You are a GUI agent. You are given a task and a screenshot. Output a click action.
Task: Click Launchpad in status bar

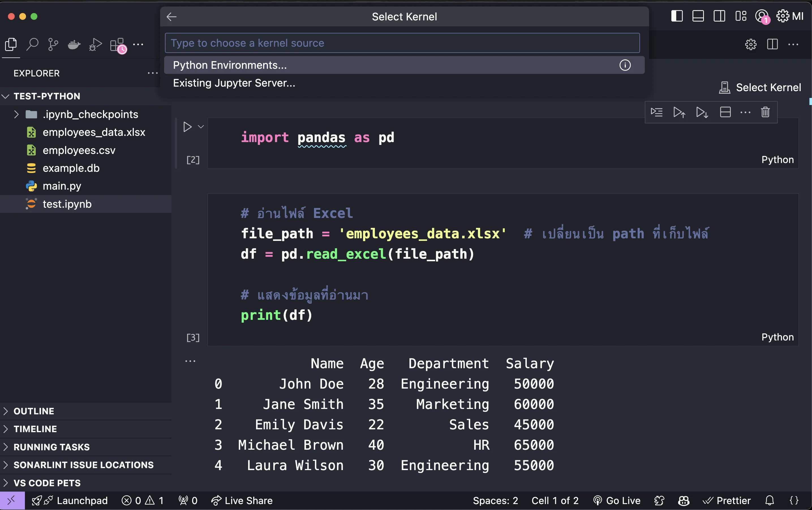click(x=70, y=501)
